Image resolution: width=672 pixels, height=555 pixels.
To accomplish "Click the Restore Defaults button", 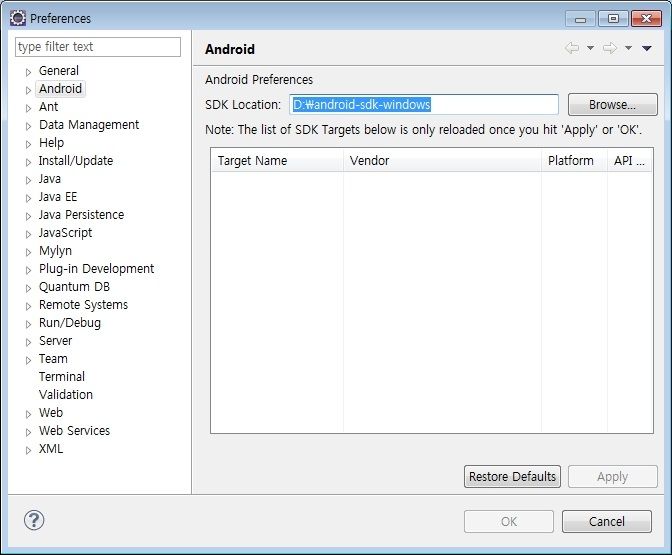I will click(x=512, y=477).
